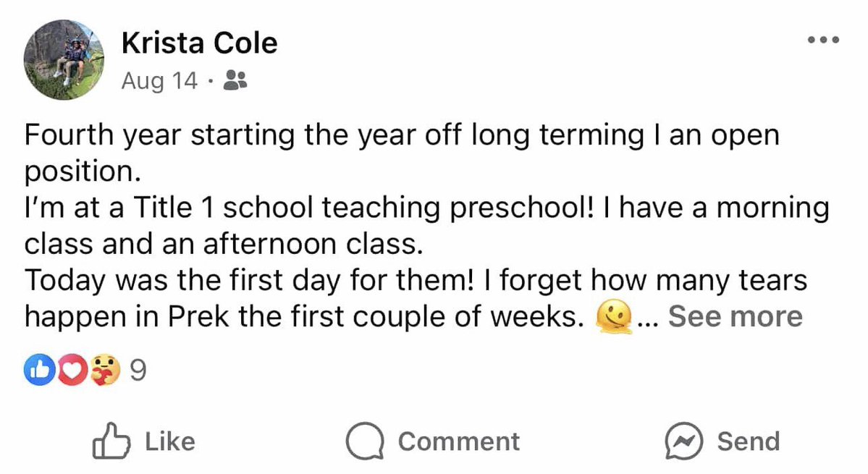Click the friends audience icon

click(x=235, y=80)
